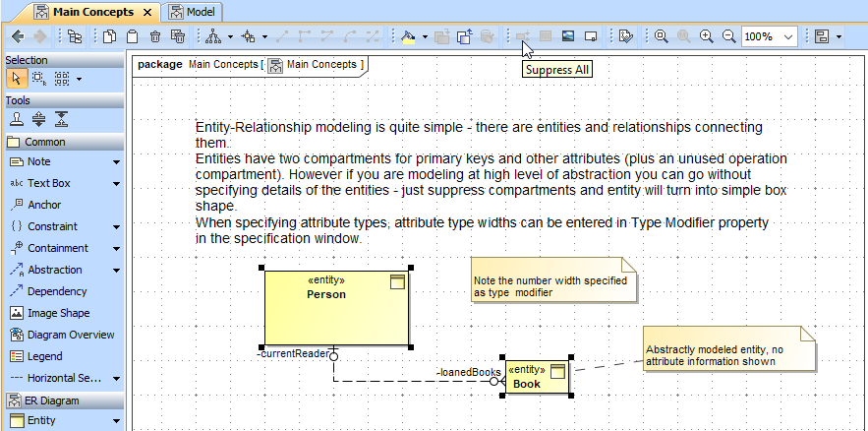Pick the Anchor tool from palette
This screenshot has height=431, width=868.
(x=43, y=205)
